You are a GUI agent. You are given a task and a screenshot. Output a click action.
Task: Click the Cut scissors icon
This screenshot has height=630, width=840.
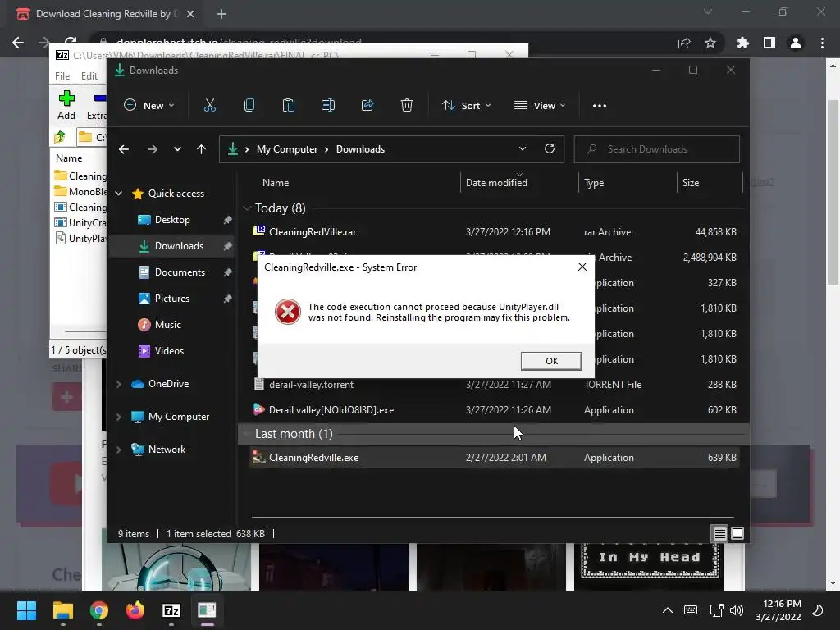[210, 106]
